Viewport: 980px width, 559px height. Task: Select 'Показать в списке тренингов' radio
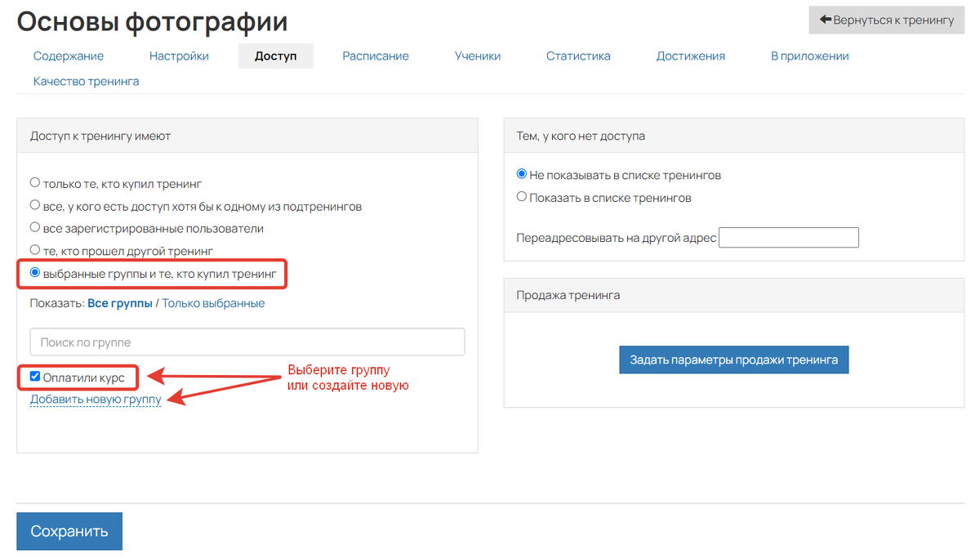(x=522, y=197)
